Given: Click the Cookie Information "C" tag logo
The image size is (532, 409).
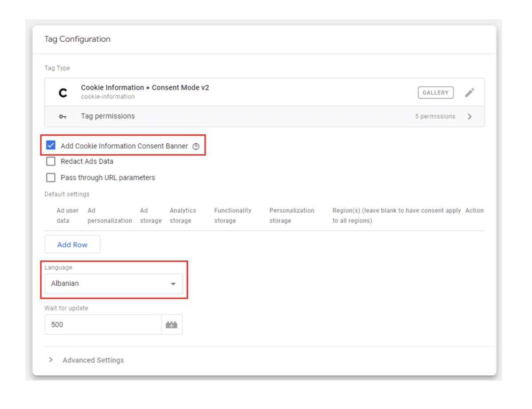Looking at the screenshot, I should (63, 92).
